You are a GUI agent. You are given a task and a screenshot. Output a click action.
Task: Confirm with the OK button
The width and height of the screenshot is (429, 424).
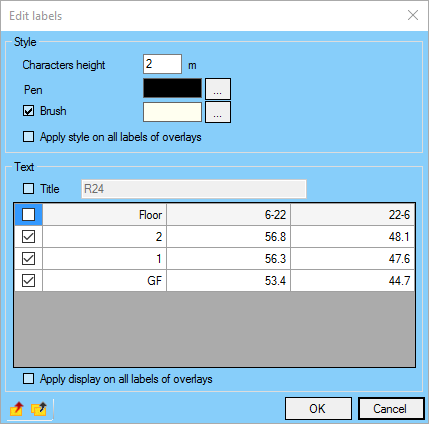point(318,408)
